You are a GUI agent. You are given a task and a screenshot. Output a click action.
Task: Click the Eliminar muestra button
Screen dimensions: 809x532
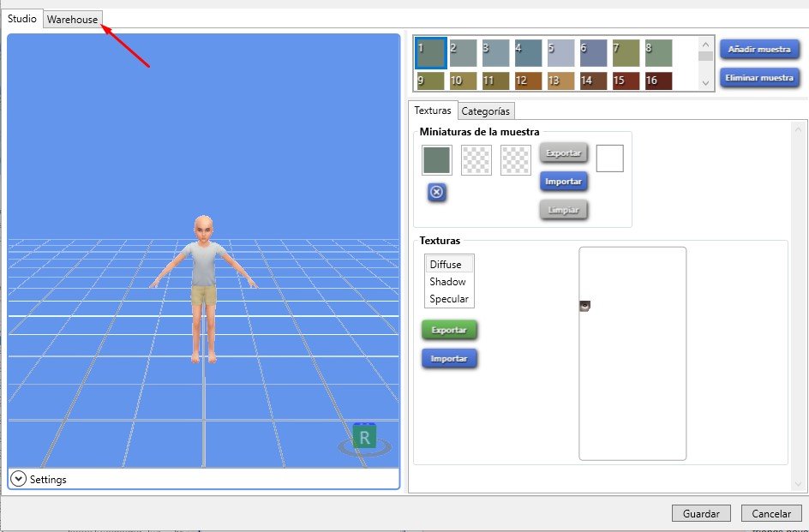(759, 78)
